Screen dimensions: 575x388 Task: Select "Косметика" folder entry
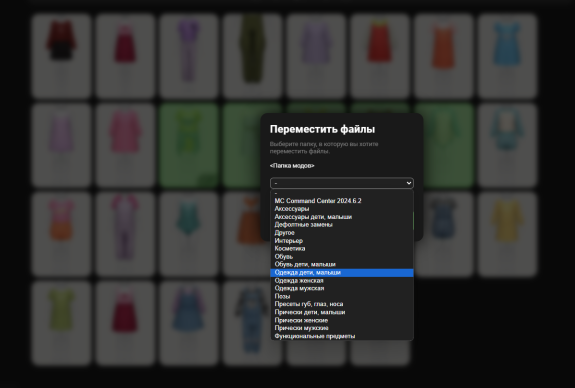click(342, 248)
